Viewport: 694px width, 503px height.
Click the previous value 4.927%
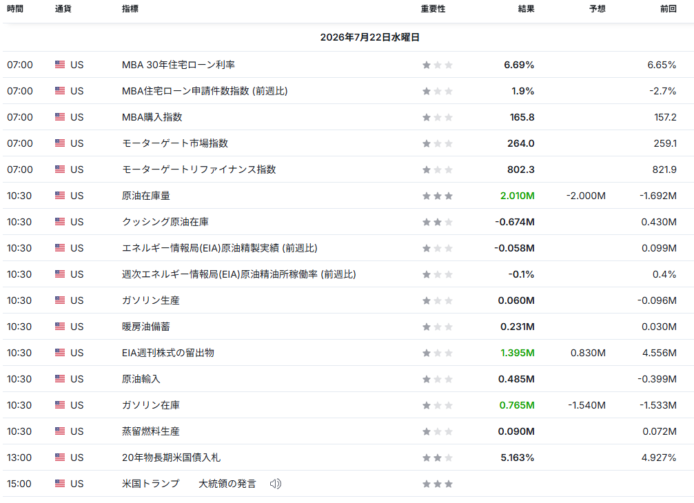click(x=659, y=457)
